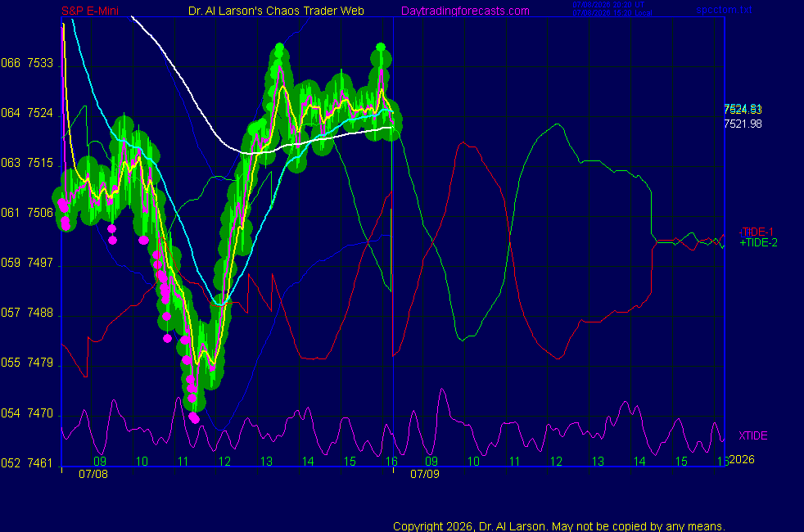
Task: Select the -TIDE-1 red legend label
Action: [756, 232]
